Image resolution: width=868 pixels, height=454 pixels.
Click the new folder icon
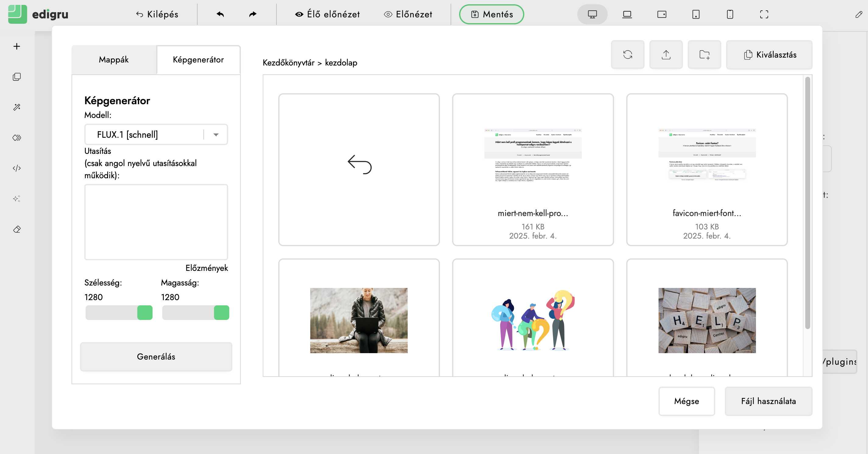tap(704, 55)
